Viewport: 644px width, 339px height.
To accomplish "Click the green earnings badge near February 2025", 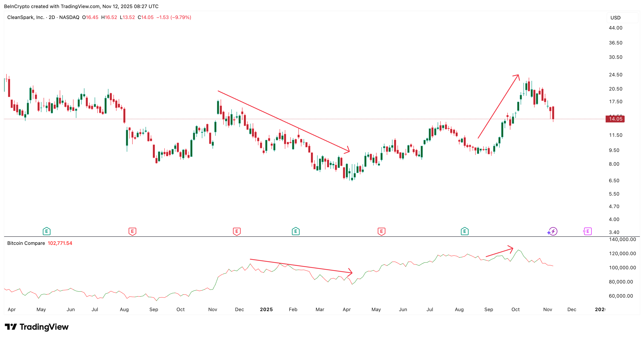I will pyautogui.click(x=296, y=231).
